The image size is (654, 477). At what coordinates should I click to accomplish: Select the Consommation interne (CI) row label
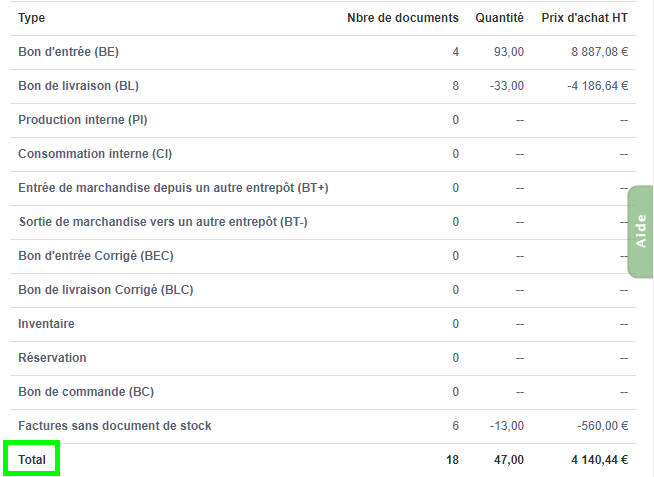click(x=95, y=154)
